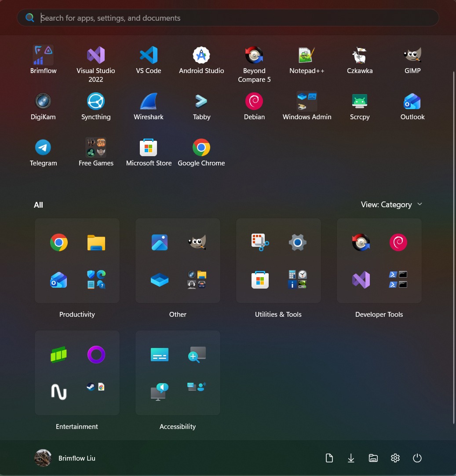The image size is (456, 476).
Task: Expand more apps in Developer Tools
Action: (398, 280)
